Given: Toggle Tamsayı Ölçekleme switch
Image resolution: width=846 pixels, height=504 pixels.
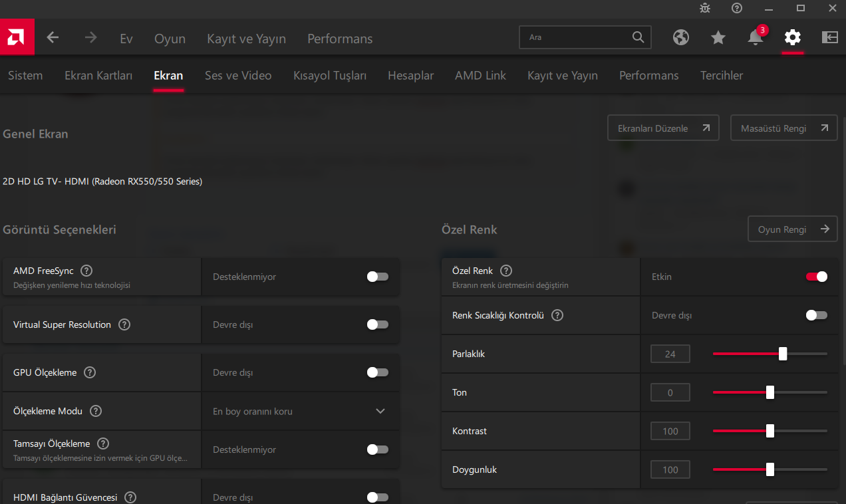Looking at the screenshot, I should (378, 449).
